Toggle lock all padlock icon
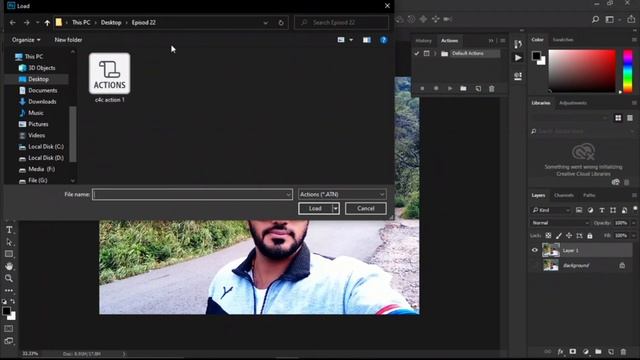Image resolution: width=640 pixels, height=360 pixels. point(589,236)
